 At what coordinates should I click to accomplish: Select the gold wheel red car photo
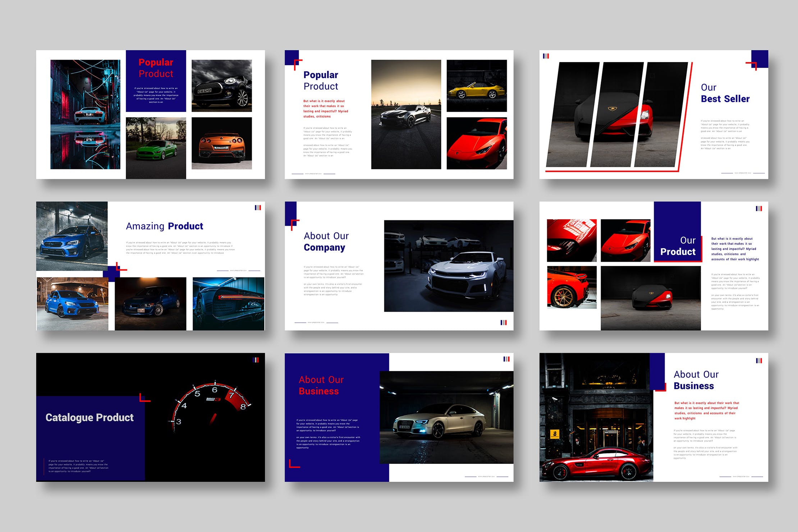coord(572,287)
